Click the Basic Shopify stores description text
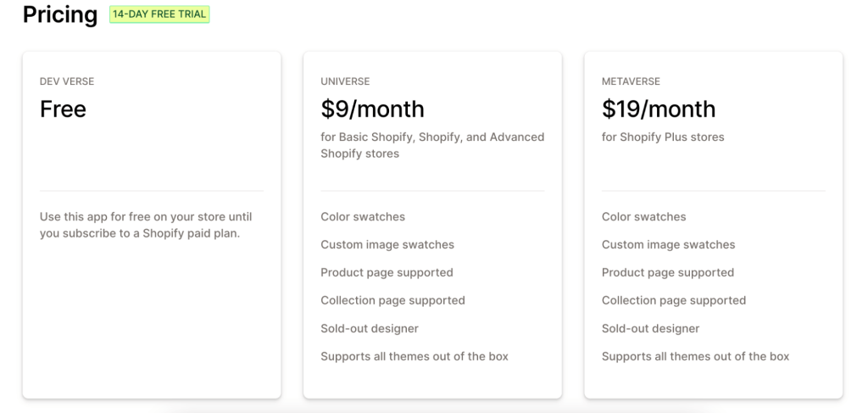 [432, 145]
